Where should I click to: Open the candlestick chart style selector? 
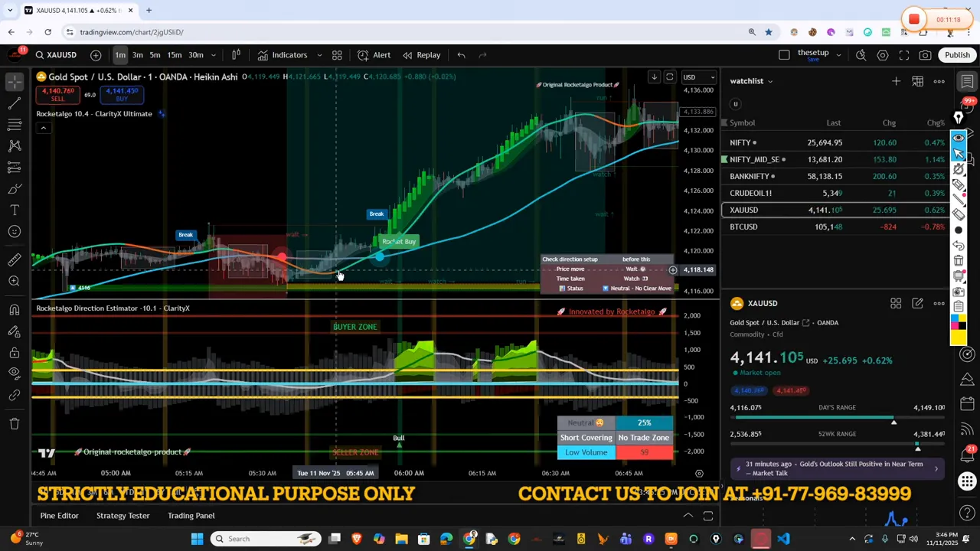(x=236, y=55)
